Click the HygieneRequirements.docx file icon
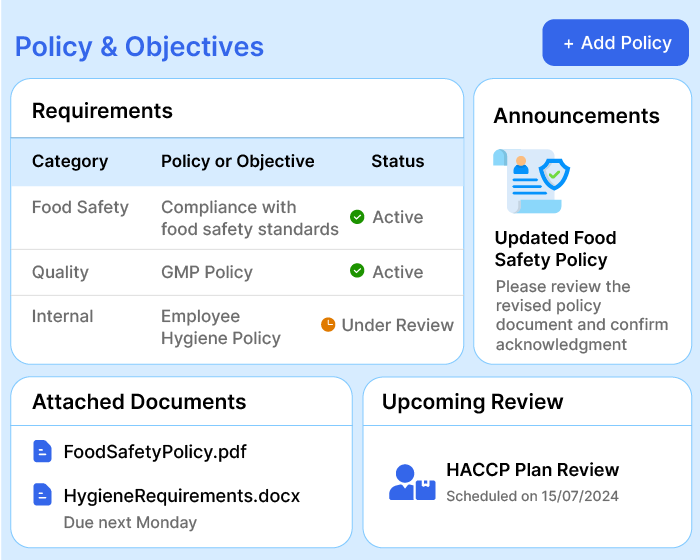 pyautogui.click(x=42, y=495)
